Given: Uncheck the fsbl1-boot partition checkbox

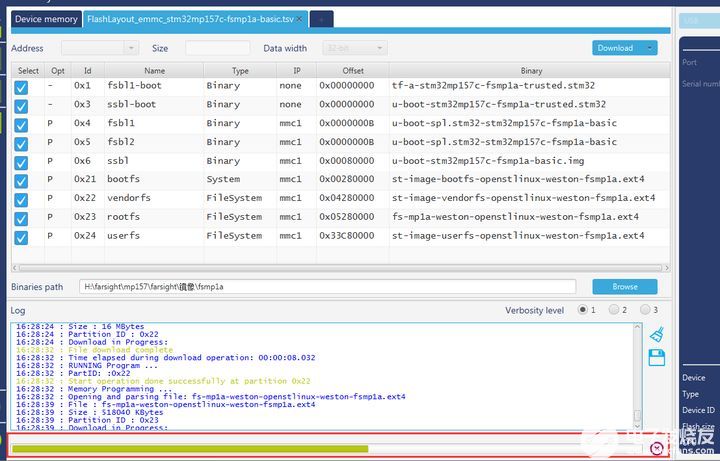Looking at the screenshot, I should point(22,86).
